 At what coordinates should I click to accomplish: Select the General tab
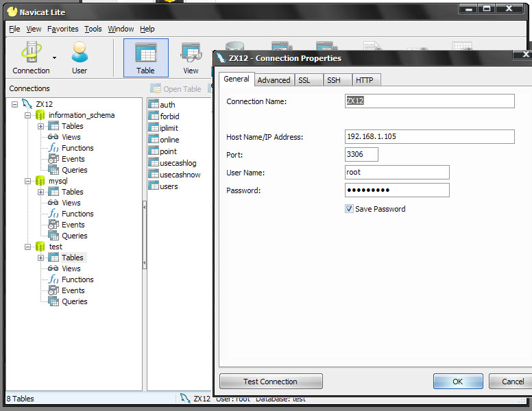click(237, 79)
